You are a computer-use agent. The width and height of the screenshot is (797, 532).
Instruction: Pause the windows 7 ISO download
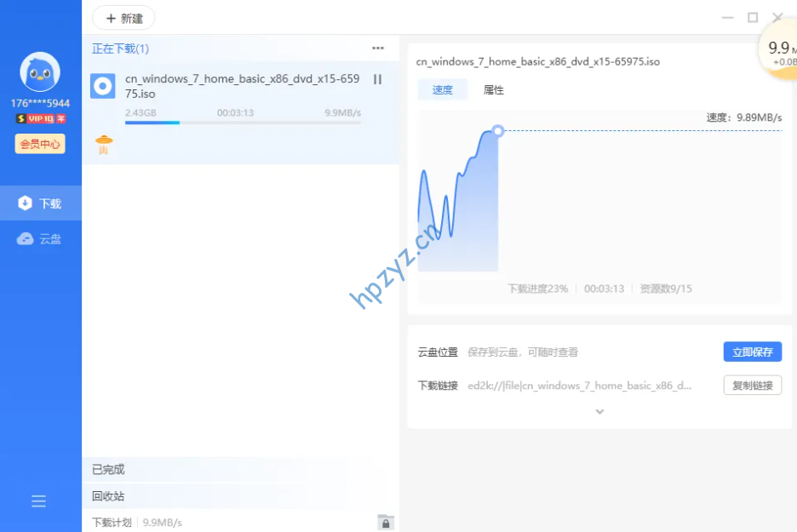point(378,79)
